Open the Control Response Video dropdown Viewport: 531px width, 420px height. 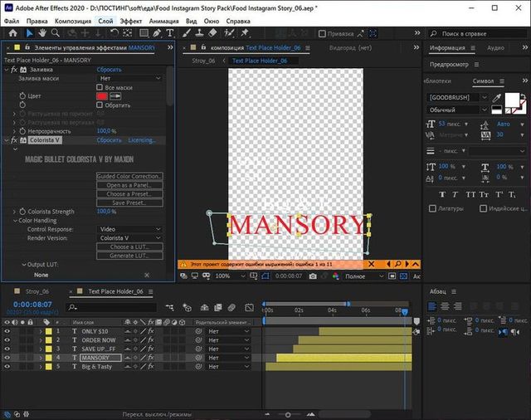click(x=129, y=229)
